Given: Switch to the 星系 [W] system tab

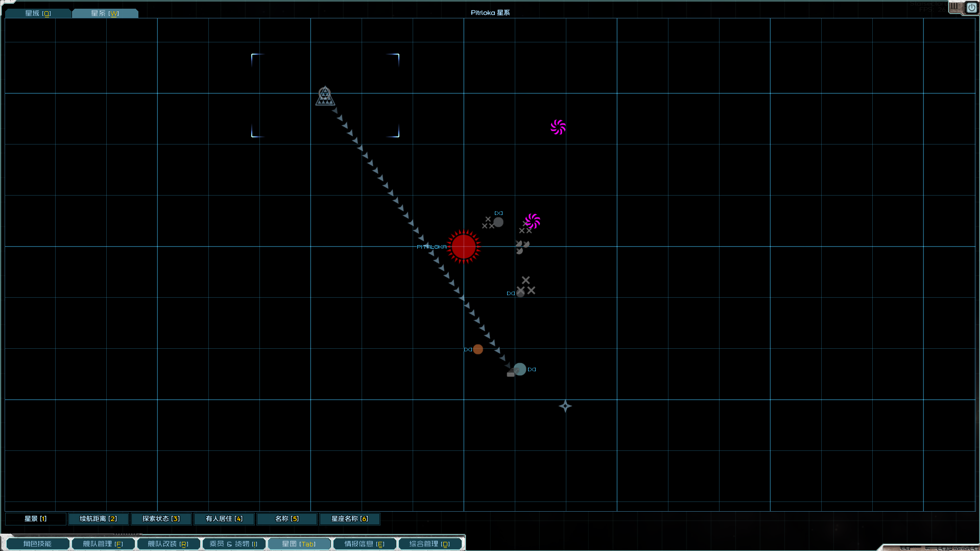Looking at the screenshot, I should [105, 13].
